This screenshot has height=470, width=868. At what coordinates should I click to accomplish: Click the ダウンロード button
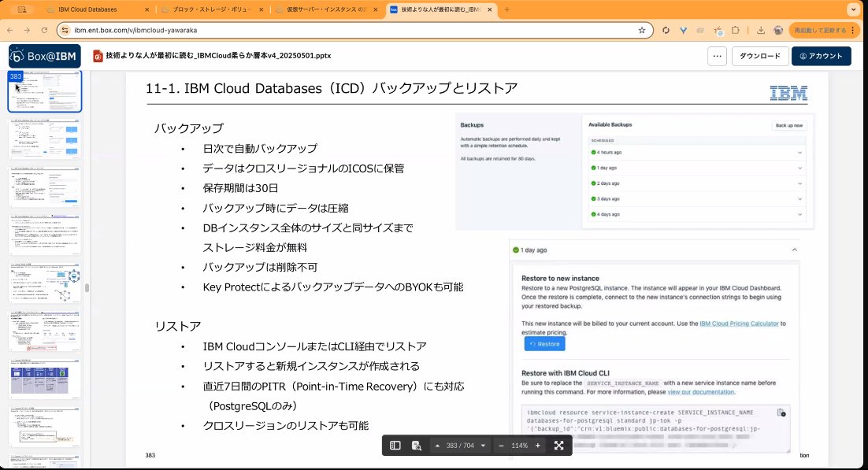click(760, 56)
